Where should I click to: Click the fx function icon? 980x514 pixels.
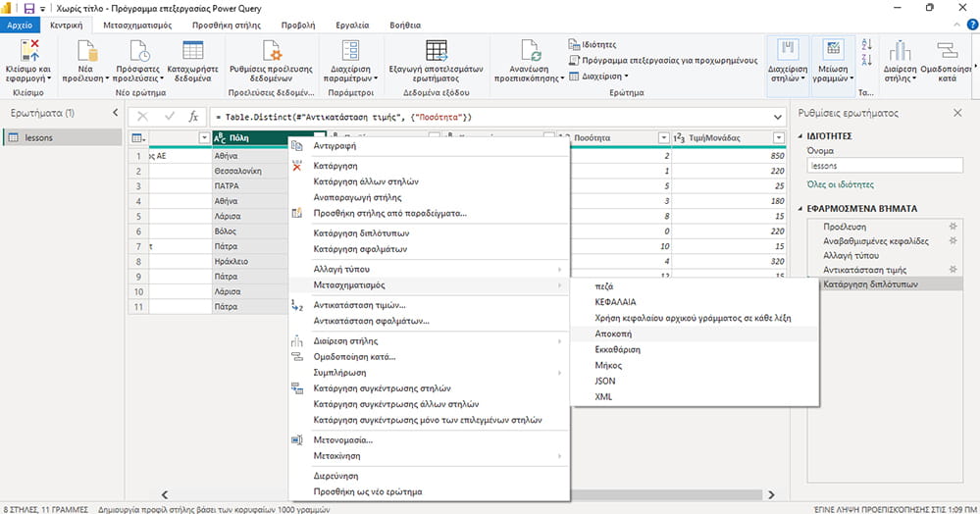[194, 117]
